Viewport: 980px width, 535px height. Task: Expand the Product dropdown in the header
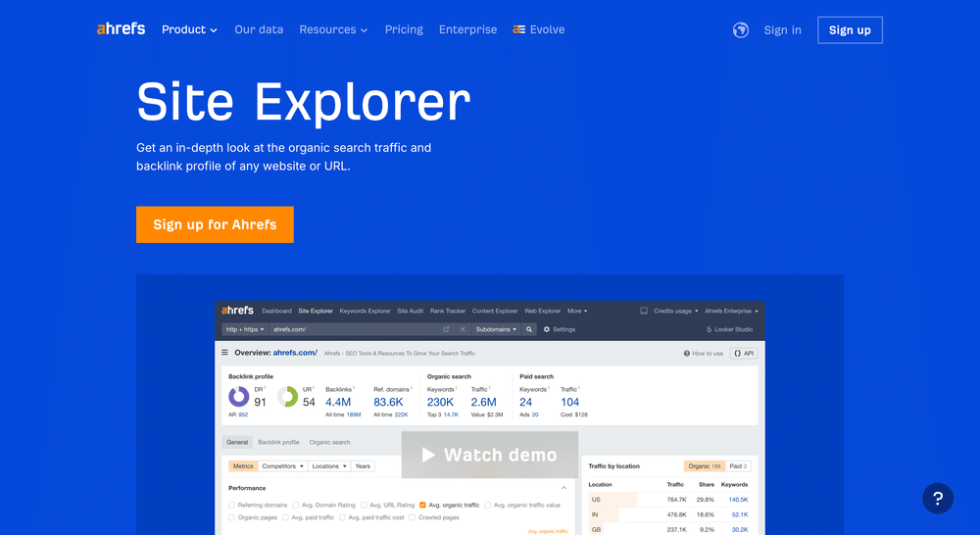[189, 29]
